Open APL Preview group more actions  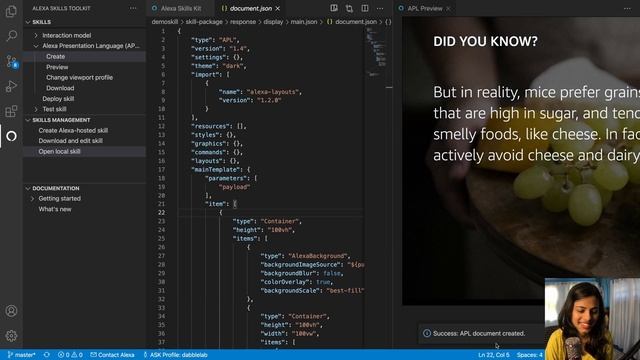click(x=627, y=8)
